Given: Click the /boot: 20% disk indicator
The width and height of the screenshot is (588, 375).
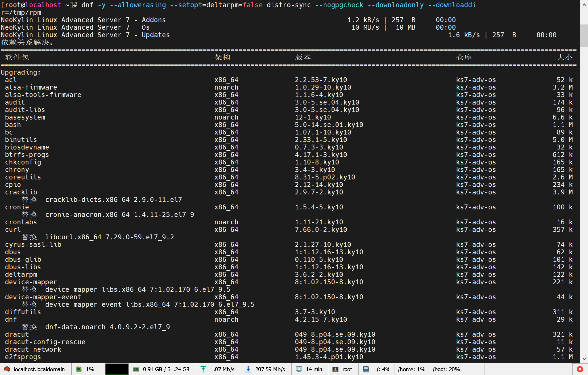Looking at the screenshot, I should click(x=446, y=369).
